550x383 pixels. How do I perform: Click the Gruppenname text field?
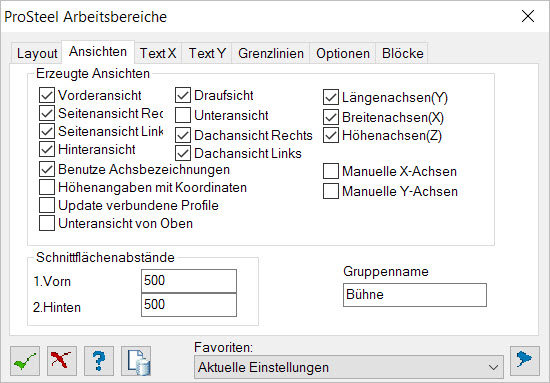point(415,295)
